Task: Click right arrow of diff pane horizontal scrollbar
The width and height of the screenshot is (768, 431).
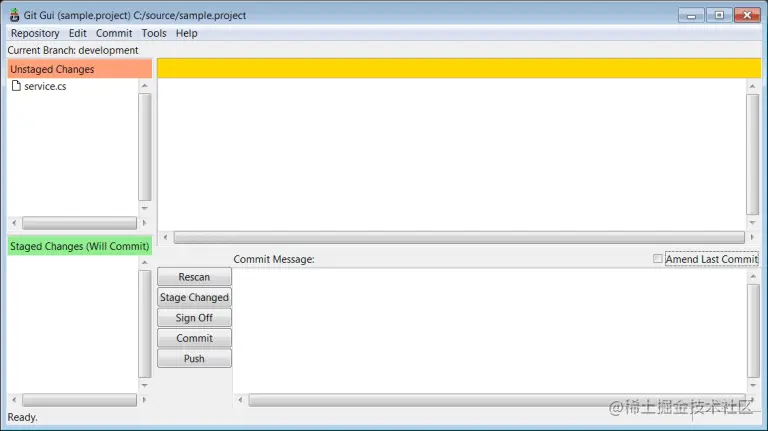Action: 753,238
